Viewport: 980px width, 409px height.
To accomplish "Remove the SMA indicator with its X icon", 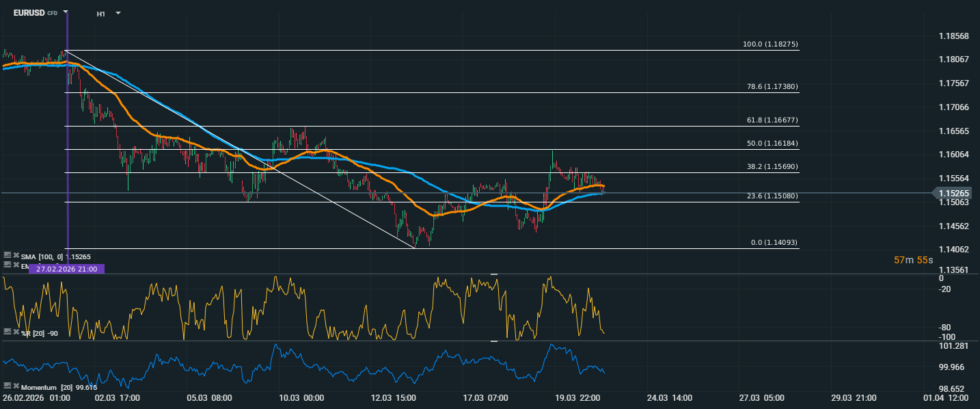I will tap(15, 255).
